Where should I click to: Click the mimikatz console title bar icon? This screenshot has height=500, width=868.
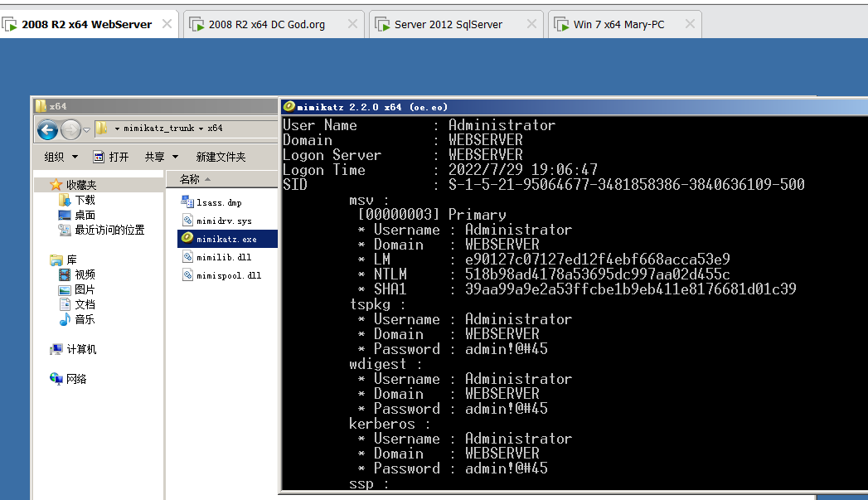289,106
